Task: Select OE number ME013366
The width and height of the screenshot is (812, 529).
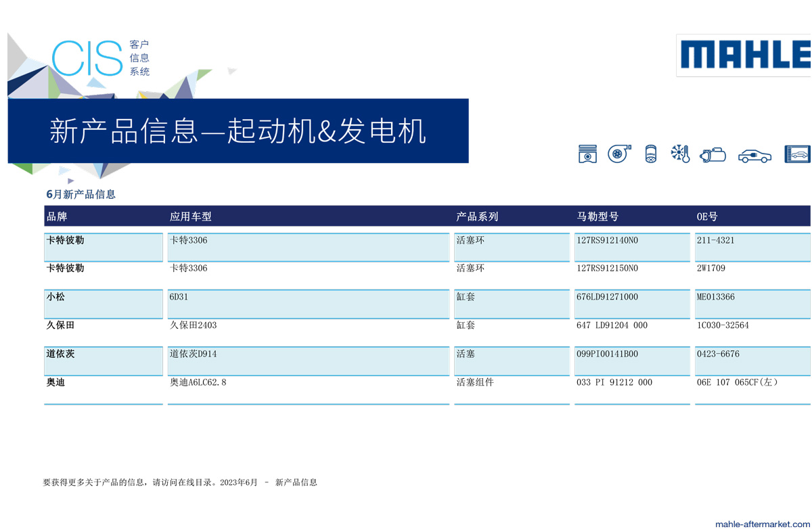Action: coord(715,297)
